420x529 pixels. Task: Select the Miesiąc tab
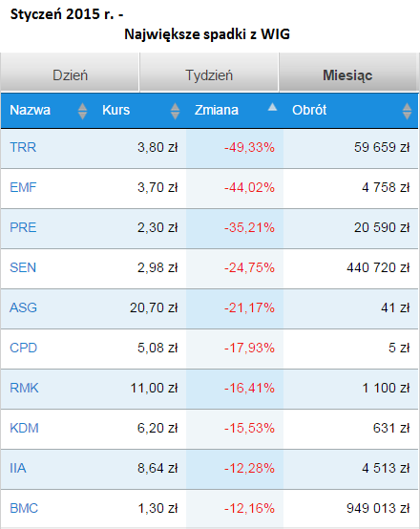point(348,73)
